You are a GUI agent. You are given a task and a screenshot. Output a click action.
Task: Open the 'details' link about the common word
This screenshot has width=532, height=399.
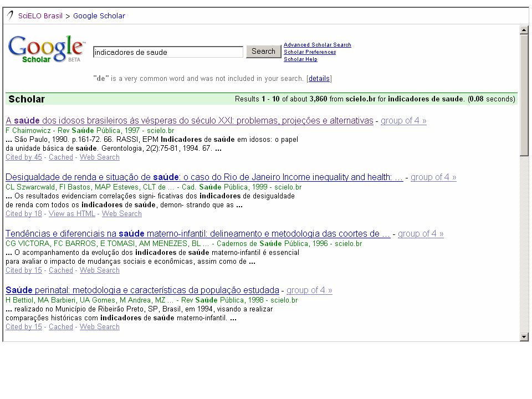point(319,78)
